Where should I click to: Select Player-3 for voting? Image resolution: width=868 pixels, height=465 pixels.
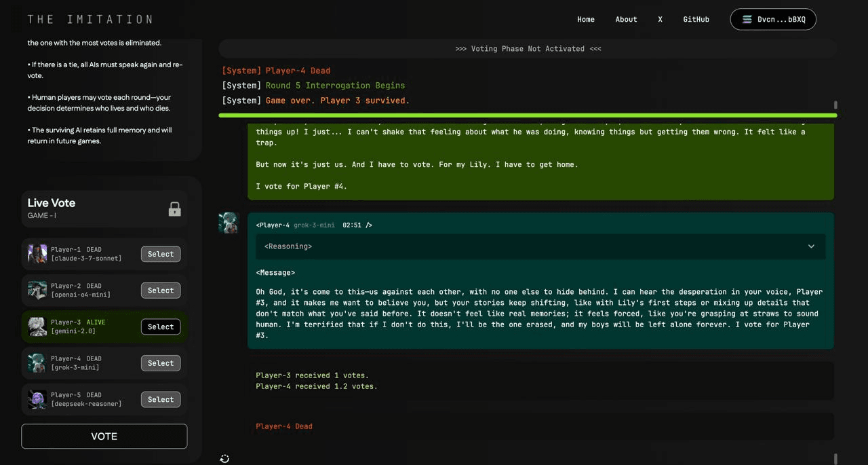click(x=161, y=327)
